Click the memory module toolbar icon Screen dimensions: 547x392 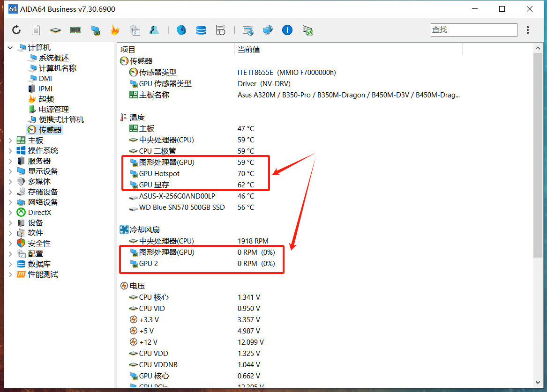click(75, 30)
